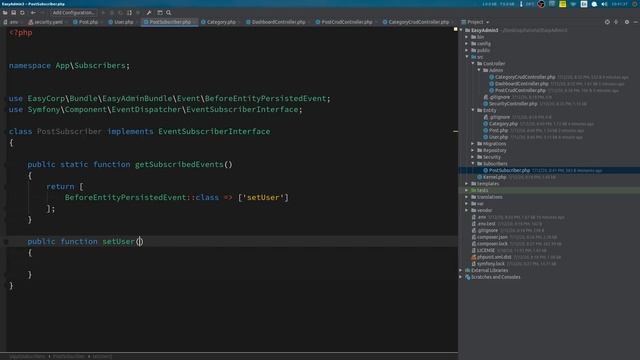
Task: Select symfony.lock in project tree
Action: pos(491,264)
